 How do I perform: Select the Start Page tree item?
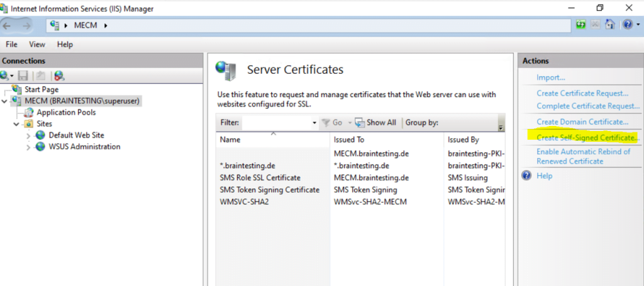click(x=42, y=89)
